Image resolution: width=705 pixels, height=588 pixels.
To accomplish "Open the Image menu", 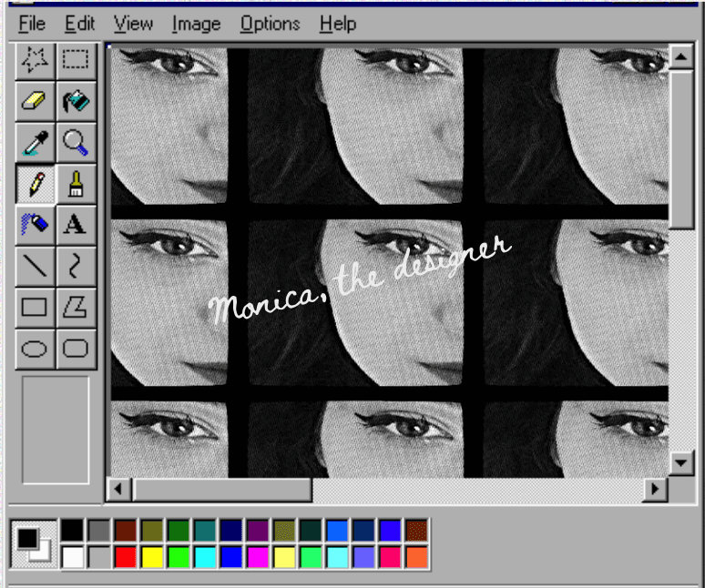I will pyautogui.click(x=196, y=23).
